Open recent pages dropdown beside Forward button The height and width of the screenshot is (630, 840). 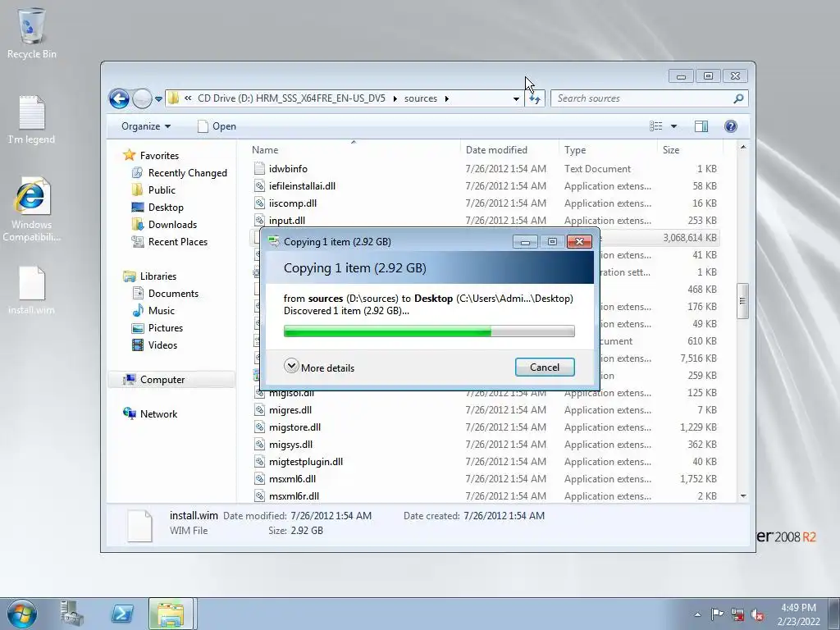click(x=158, y=99)
